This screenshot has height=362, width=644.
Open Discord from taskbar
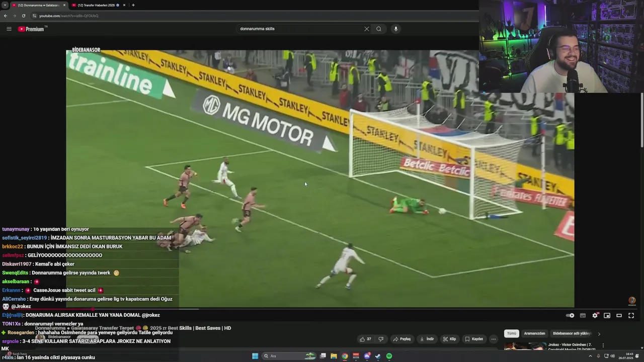coord(367,356)
